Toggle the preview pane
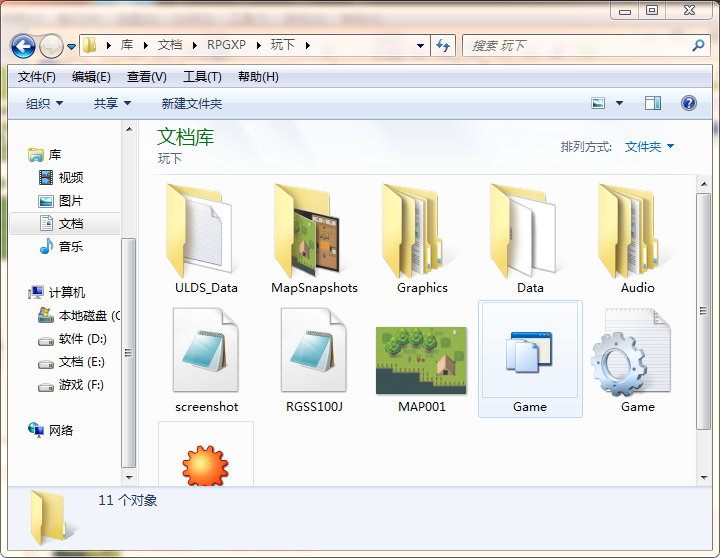 coord(652,103)
